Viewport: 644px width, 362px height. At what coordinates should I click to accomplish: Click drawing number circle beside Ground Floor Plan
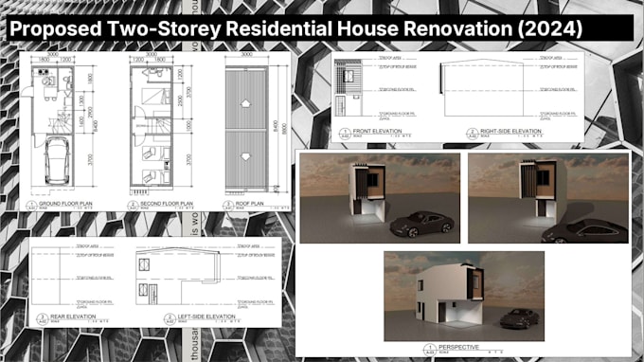click(x=31, y=206)
